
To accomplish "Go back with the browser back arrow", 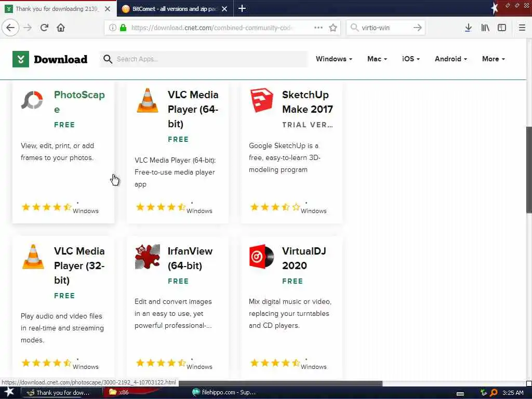I will [10, 28].
